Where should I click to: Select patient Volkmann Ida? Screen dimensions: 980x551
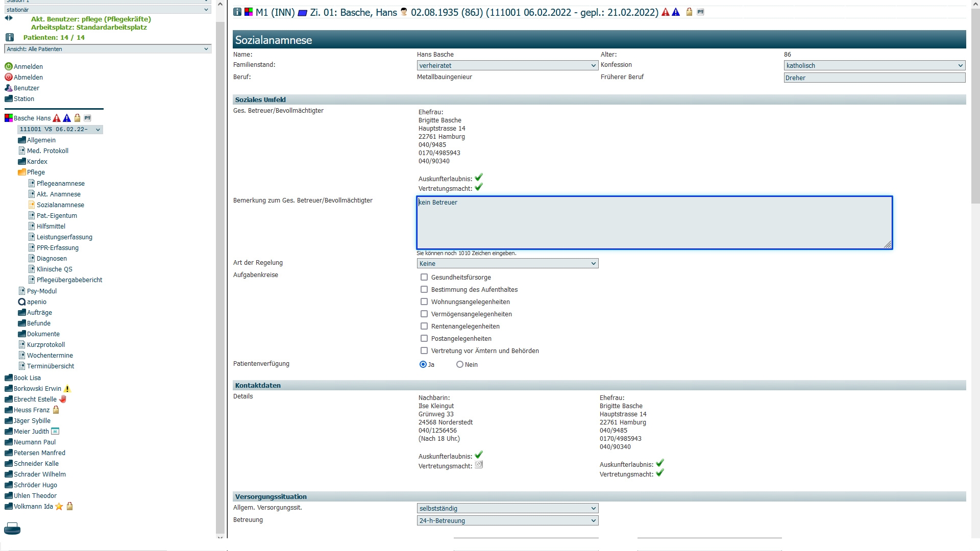click(33, 507)
